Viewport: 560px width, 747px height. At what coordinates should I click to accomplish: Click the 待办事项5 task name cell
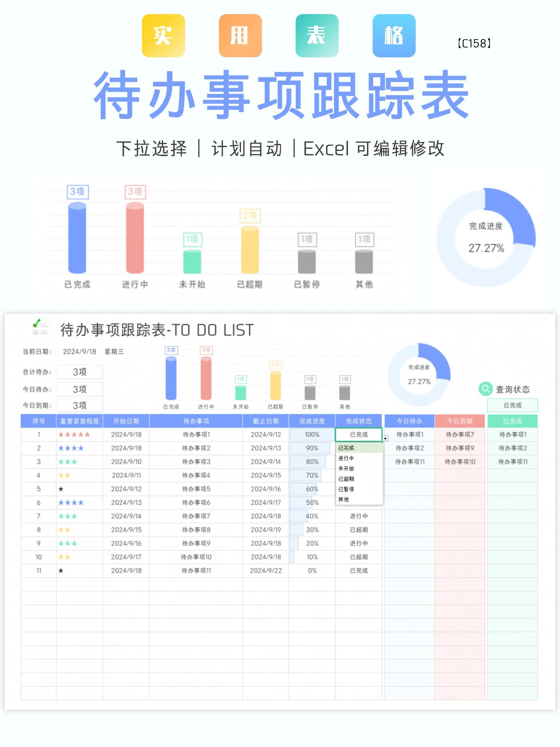[x=196, y=489]
